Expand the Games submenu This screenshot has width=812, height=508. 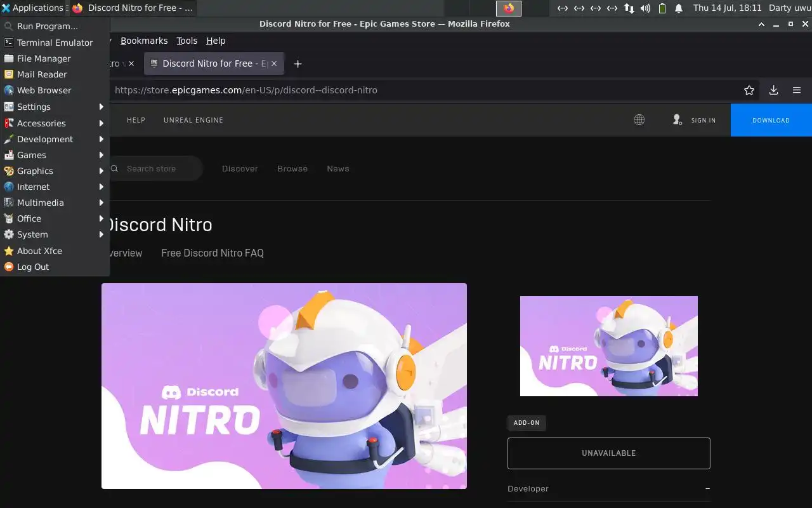(x=55, y=155)
